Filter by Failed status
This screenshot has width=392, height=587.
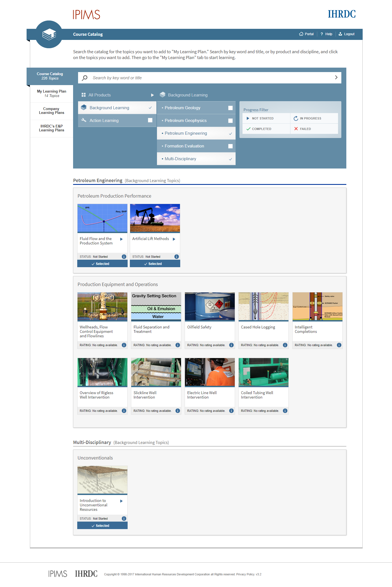314,129
